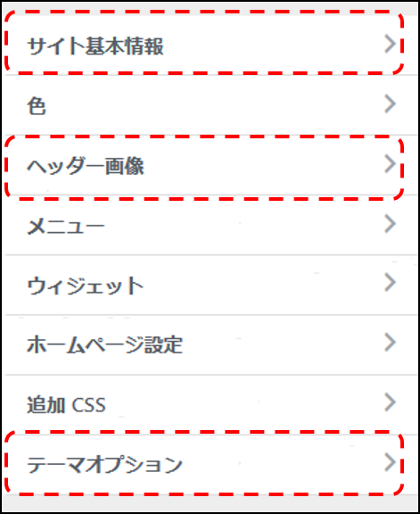Screen dimensions: 420x514
Task: Click the arrow beside 追加 CSS
Action: [x=390, y=402]
